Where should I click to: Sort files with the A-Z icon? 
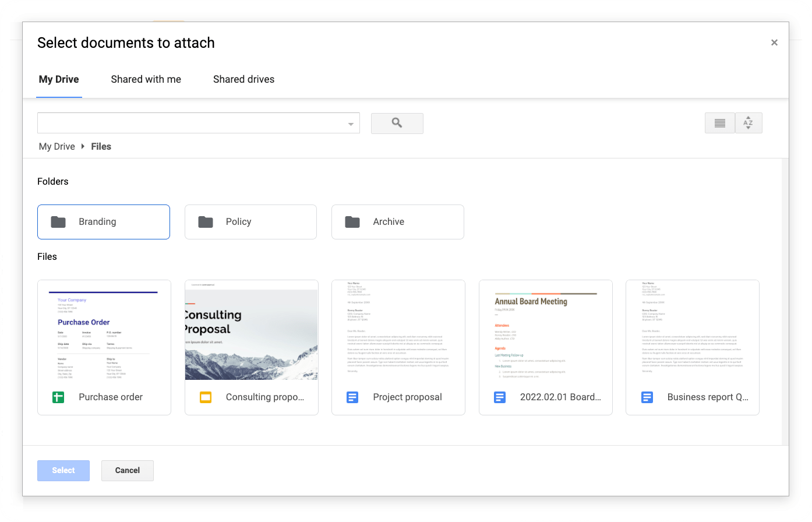(x=749, y=123)
